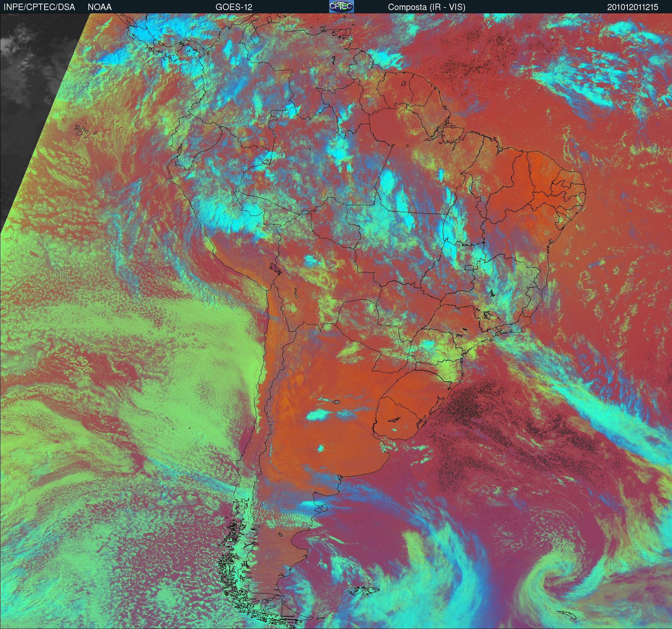Screen dimensions: 672x629
Task: Click the CPTEC logo in the header
Action: 341,7
